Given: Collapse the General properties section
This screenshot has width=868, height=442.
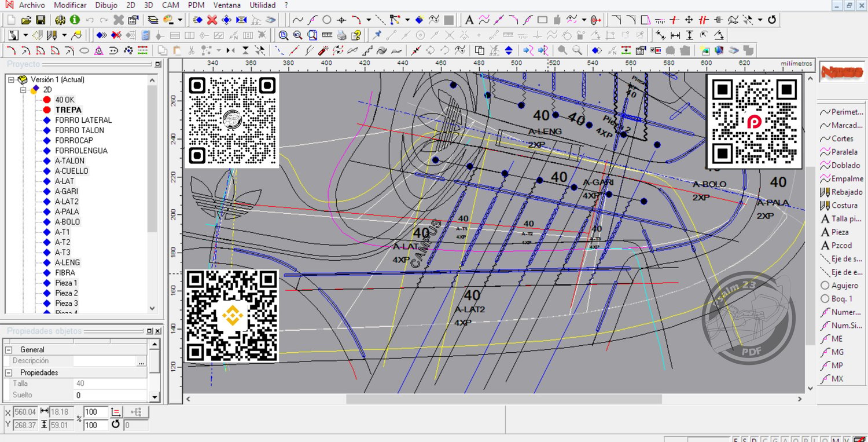Looking at the screenshot, I should tap(9, 350).
